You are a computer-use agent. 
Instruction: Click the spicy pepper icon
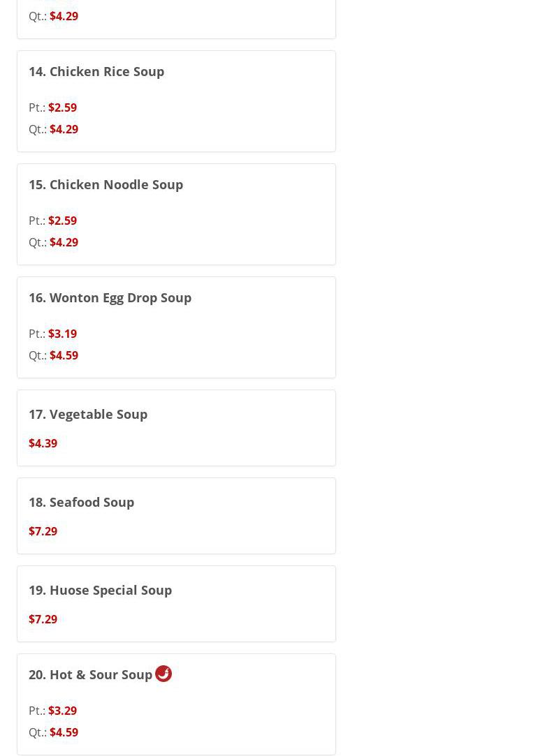163,674
